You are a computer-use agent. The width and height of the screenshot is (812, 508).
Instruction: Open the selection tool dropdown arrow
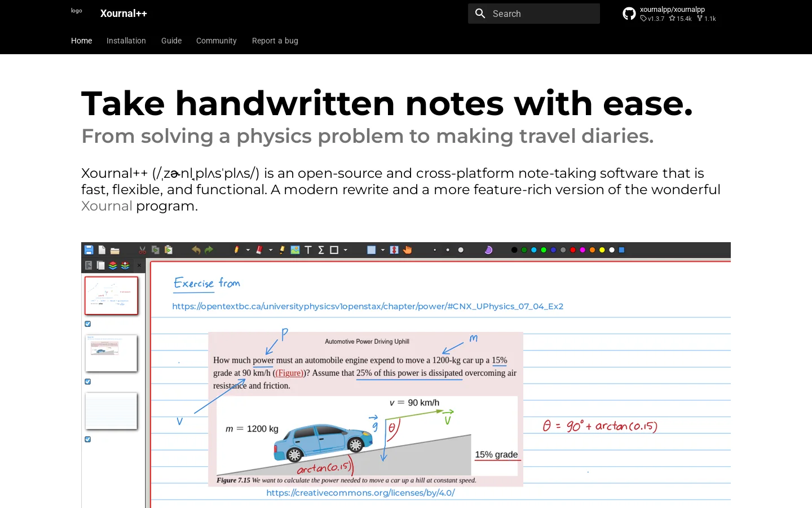[x=383, y=250]
